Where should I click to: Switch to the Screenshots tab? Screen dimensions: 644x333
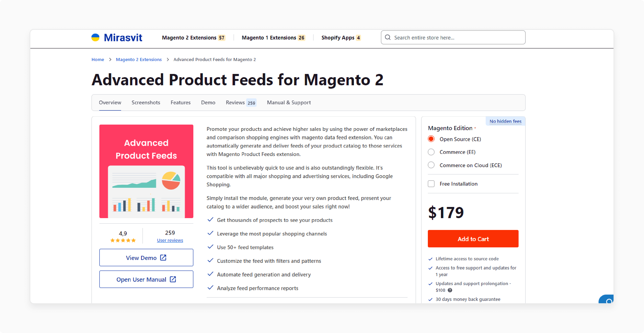coord(146,103)
